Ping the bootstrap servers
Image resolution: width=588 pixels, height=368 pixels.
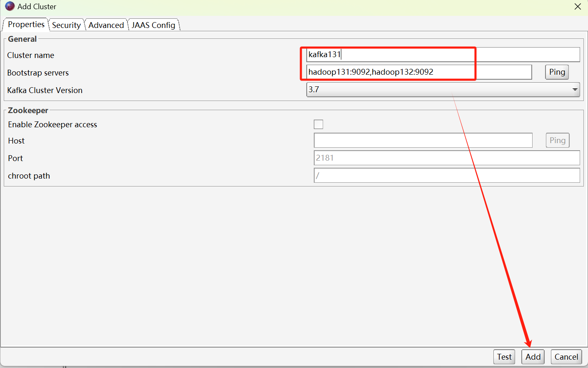point(557,72)
